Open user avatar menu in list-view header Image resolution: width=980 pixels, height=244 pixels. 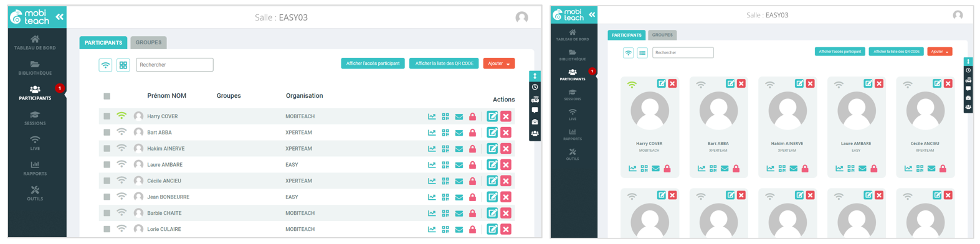521,17
